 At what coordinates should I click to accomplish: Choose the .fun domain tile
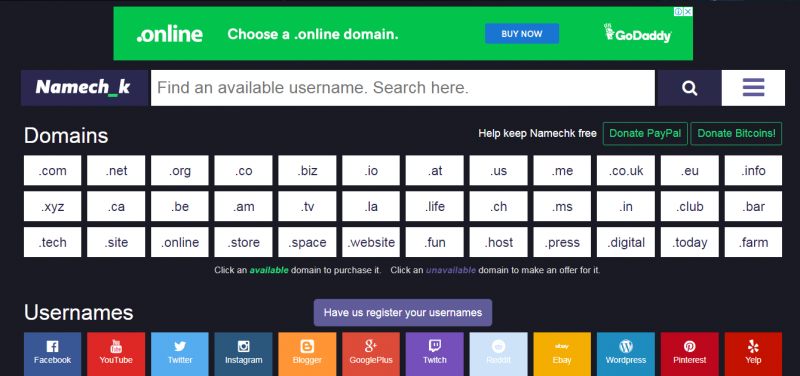[x=435, y=242]
